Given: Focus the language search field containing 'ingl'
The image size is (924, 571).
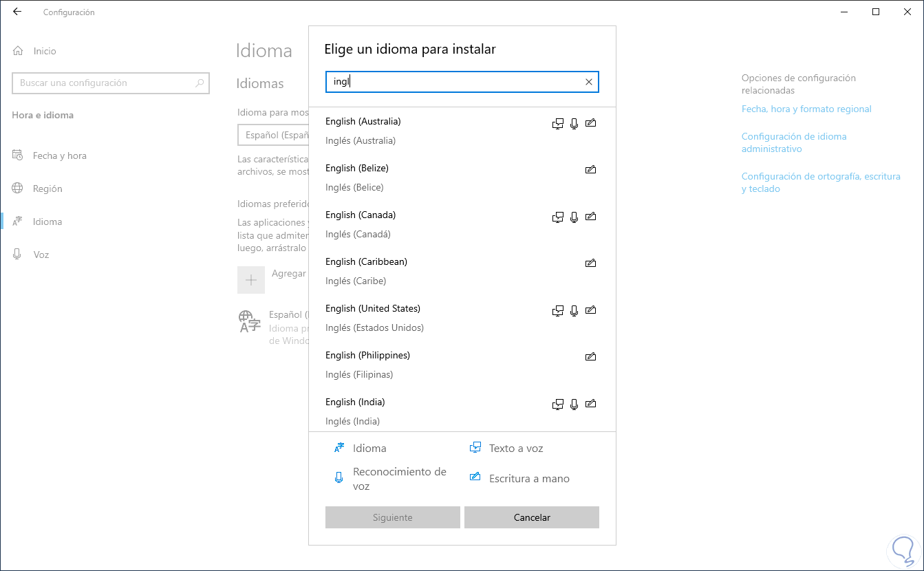Looking at the screenshot, I should click(454, 82).
